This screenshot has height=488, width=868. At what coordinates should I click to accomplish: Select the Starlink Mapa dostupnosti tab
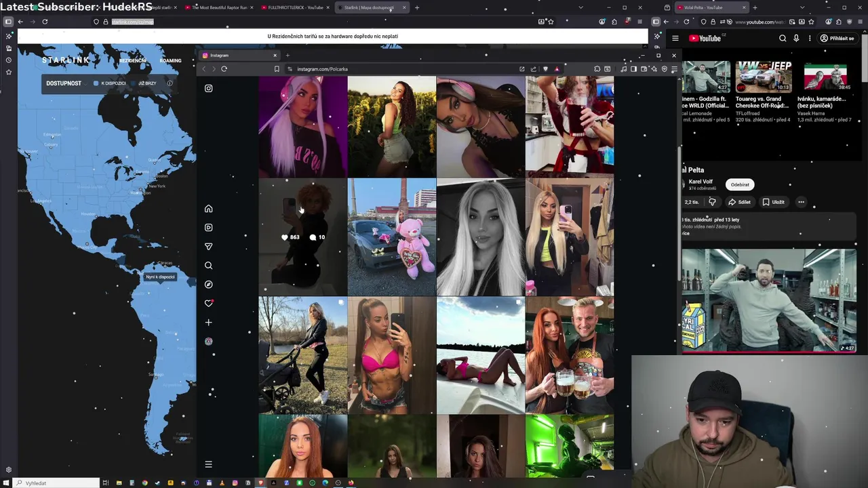(372, 7)
